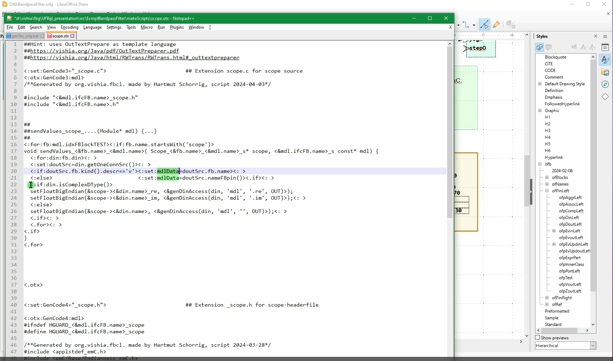Viewport: 613px width, 361px height.
Task: Select the CODE style in Styles list
Action: pyautogui.click(x=550, y=70)
